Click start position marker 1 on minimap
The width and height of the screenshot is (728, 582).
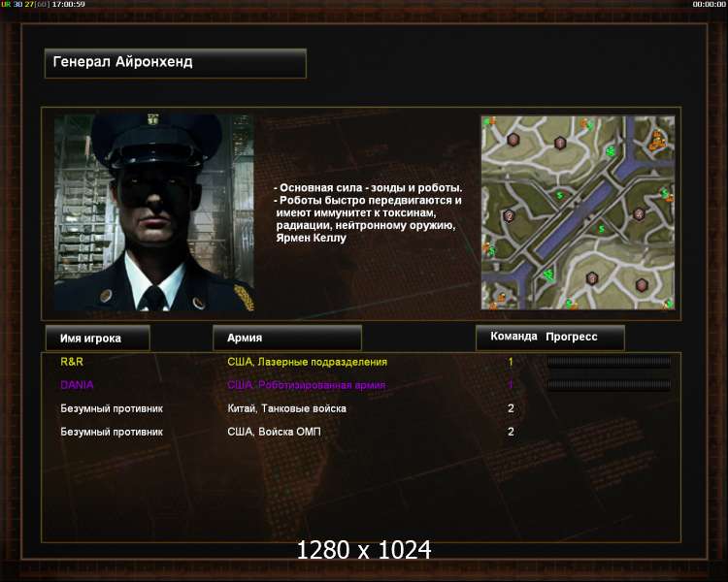pyautogui.click(x=560, y=143)
